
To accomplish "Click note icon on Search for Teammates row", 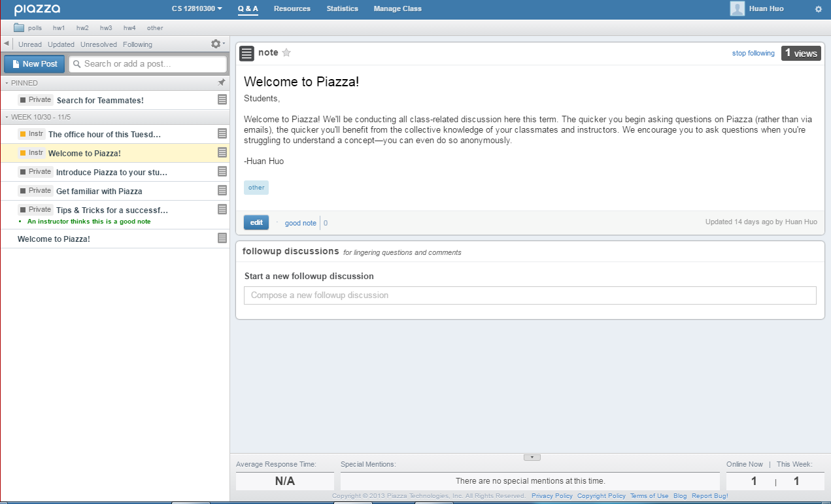I will coord(222,99).
